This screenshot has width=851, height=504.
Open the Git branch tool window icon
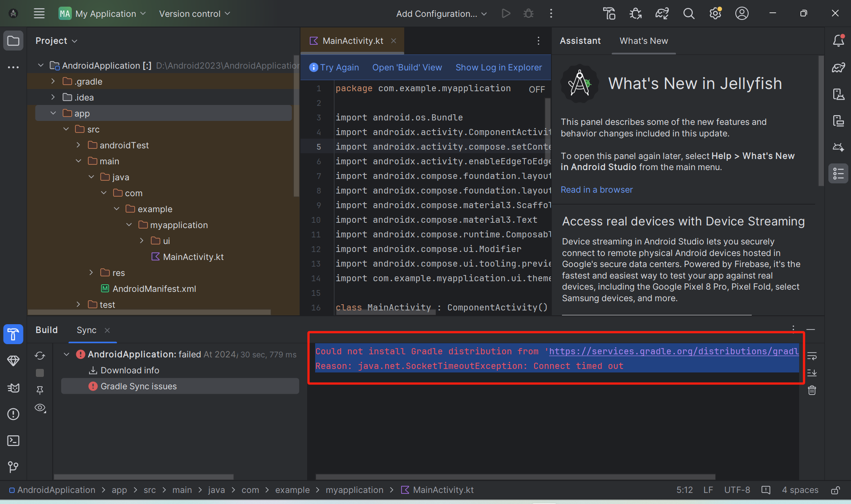13,467
